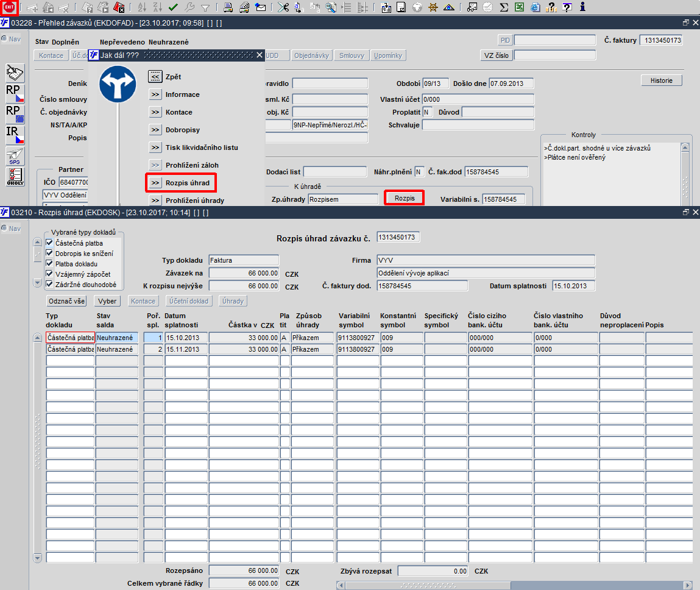This screenshot has height=590, width=700.
Task: Click the Odznač vše button
Action: (x=66, y=301)
